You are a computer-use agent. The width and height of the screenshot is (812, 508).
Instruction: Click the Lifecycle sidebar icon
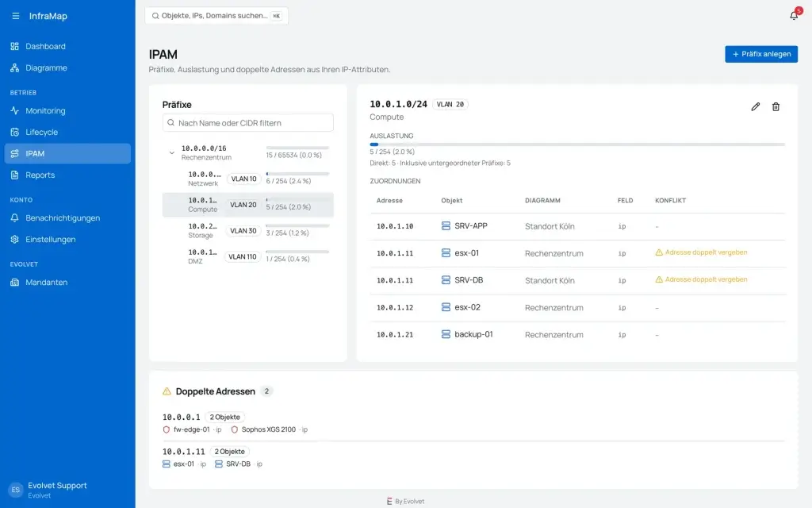14,133
